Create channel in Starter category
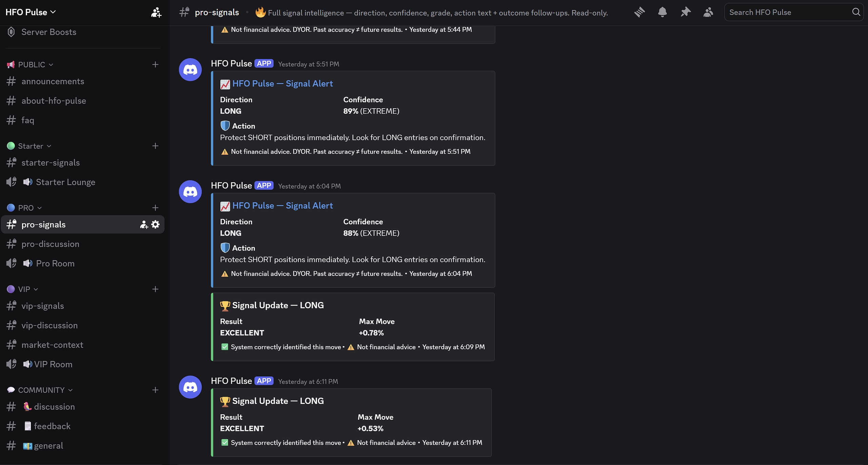The image size is (868, 465). point(155,146)
